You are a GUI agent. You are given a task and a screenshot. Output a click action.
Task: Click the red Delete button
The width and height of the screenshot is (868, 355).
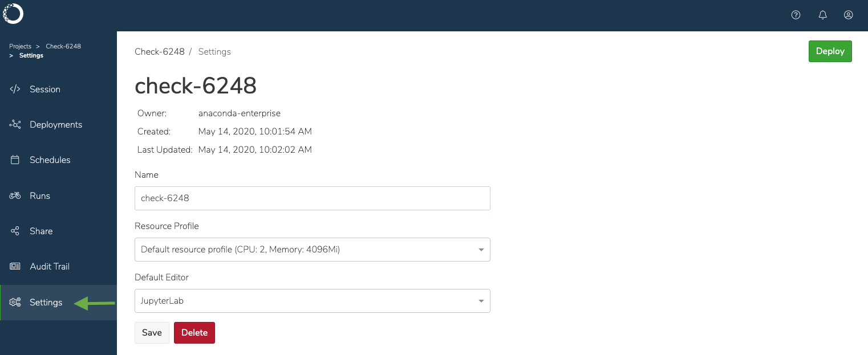click(x=194, y=333)
